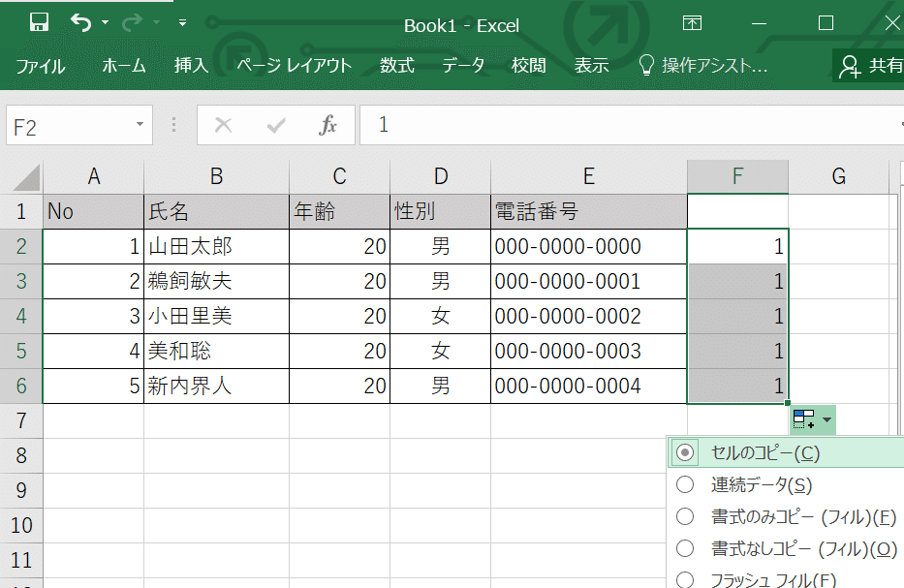Click the Undo arrow icon

[x=80, y=22]
